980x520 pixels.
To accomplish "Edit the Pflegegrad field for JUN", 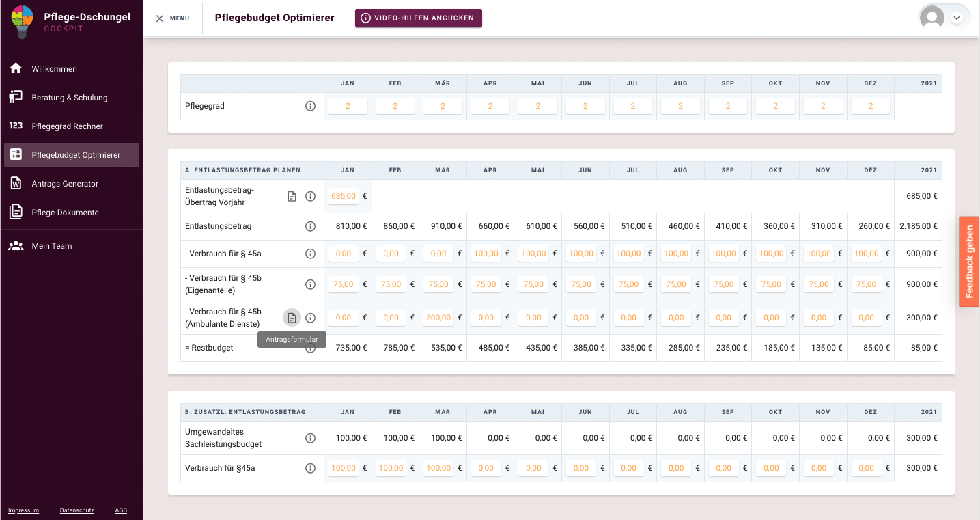I will click(585, 106).
